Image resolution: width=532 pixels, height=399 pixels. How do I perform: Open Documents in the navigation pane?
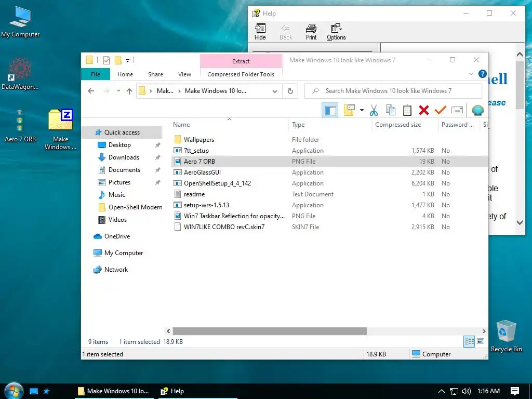pos(124,170)
